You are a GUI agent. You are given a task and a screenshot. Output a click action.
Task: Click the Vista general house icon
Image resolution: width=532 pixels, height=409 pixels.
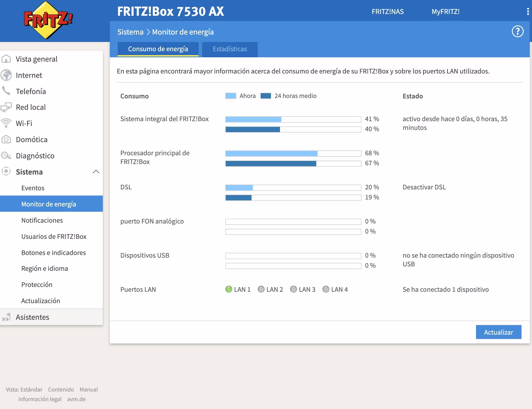coord(6,59)
